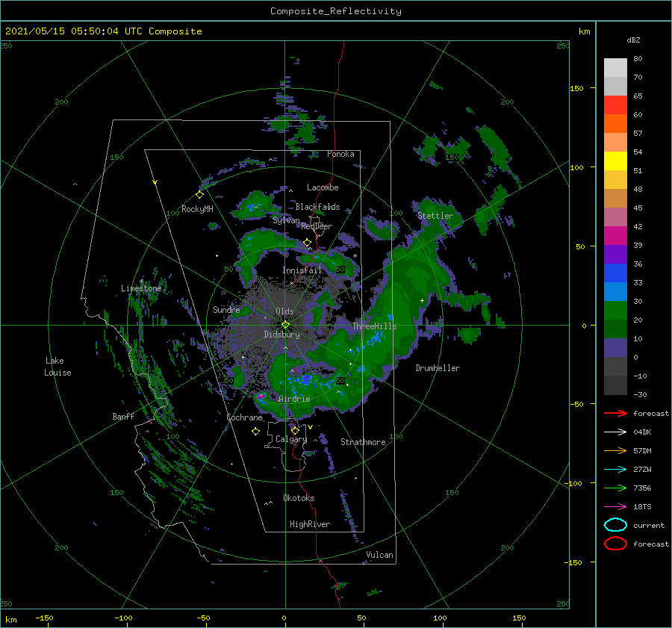
Task: Click the yellow diamond marker below Cochrane
Action: click(256, 432)
